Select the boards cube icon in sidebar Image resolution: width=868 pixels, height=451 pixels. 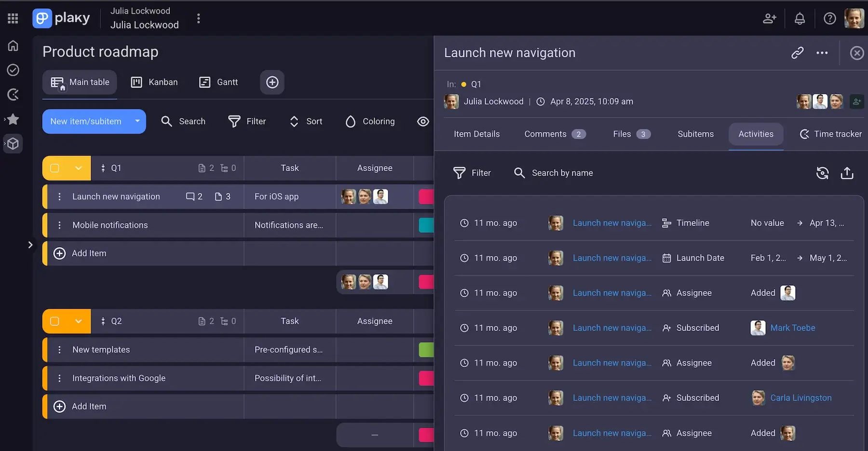[x=13, y=144]
